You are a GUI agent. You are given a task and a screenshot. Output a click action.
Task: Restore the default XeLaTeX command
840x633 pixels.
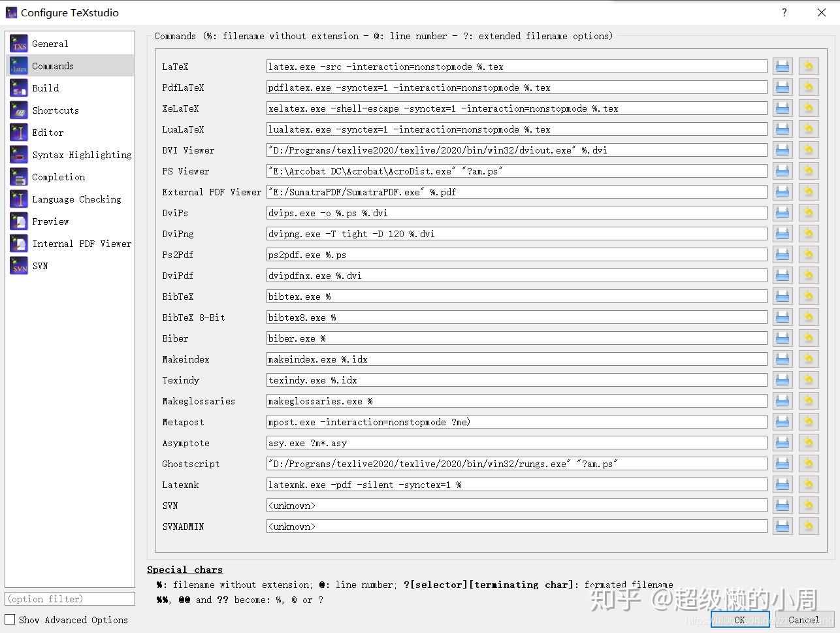809,108
